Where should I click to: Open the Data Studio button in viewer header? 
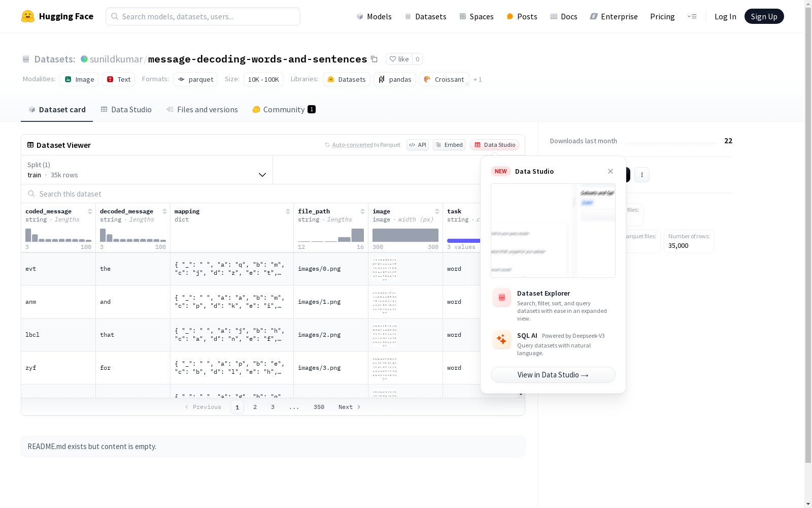click(x=494, y=145)
